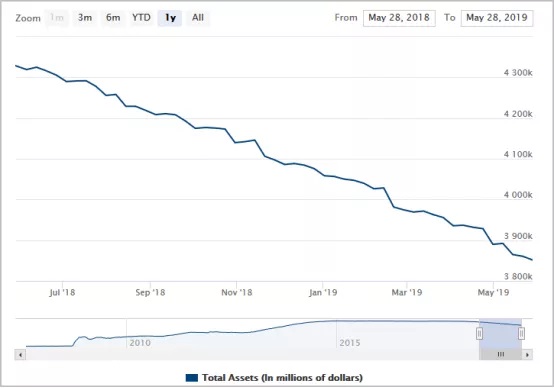Click the blue Total Assets legend swatch
This screenshot has height=388, width=554.
pos(191,378)
